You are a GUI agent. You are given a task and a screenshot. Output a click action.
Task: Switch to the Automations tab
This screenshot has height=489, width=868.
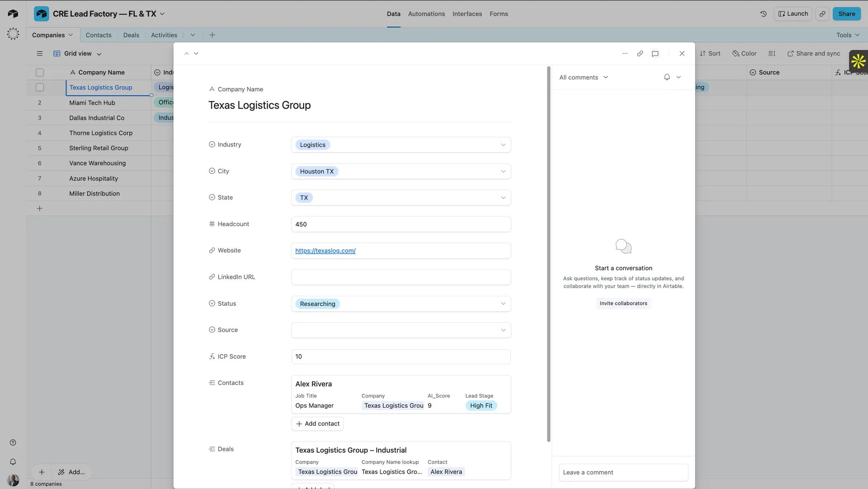pos(426,14)
